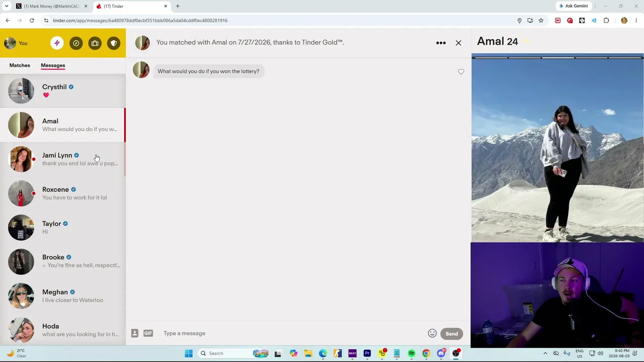Select the (17) Tinder browser tab
Screen dimensions: 644x362
(132, 6)
